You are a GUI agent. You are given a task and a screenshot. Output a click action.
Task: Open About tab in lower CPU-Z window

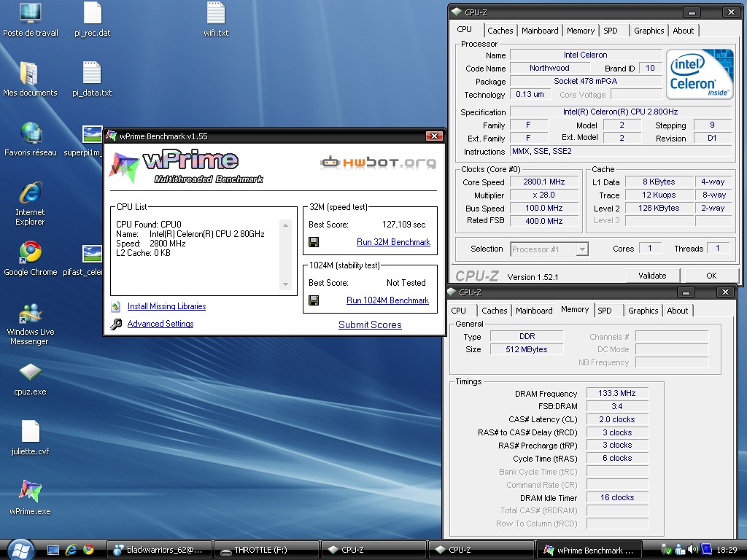678,311
